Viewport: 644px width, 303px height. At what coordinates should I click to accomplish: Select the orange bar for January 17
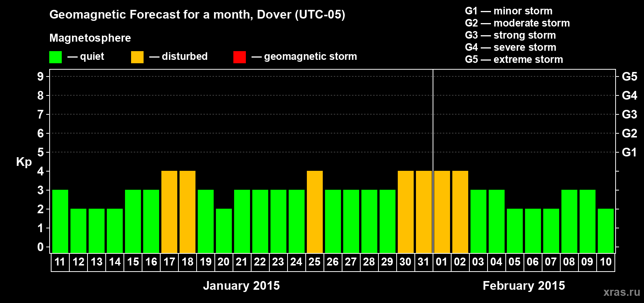(169, 212)
